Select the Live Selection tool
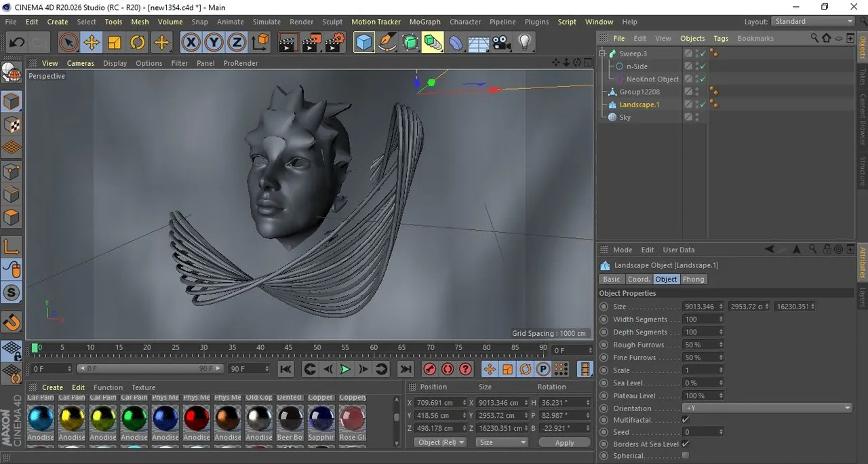 pyautogui.click(x=68, y=43)
